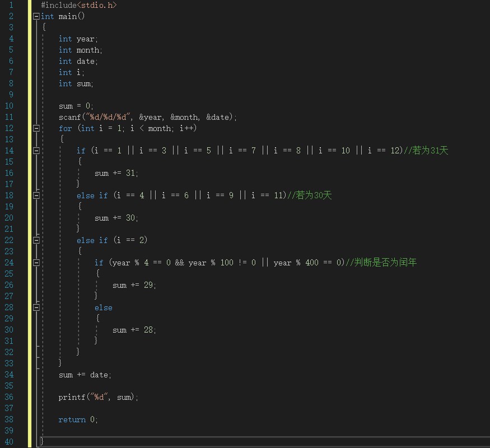Image resolution: width=490 pixels, height=448 pixels.
Task: Collapse the for loop block on line 12
Action: coord(36,128)
